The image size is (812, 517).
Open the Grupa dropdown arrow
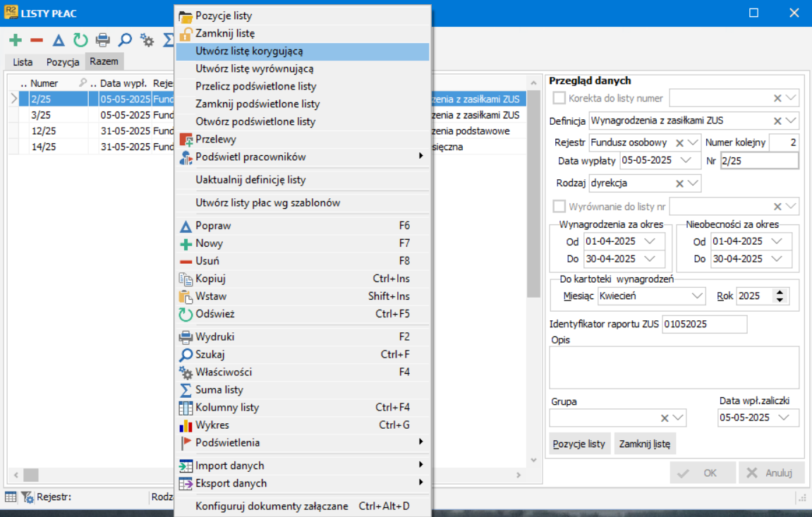pos(679,418)
